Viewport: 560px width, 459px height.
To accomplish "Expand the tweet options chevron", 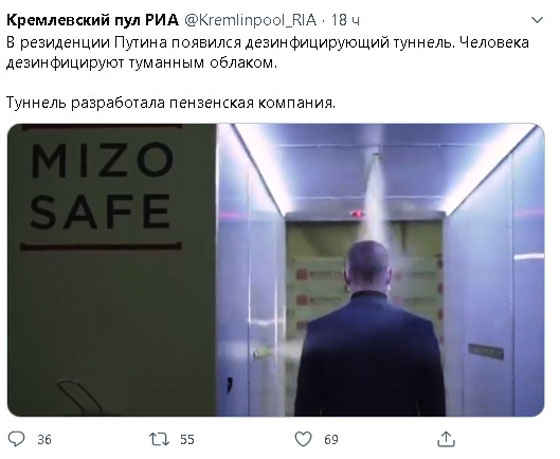I will 537,20.
